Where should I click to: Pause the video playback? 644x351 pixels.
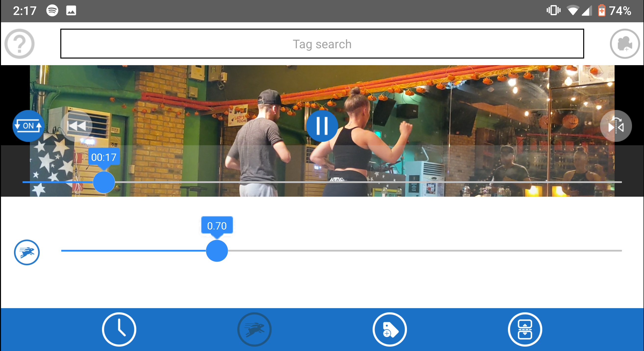(322, 126)
